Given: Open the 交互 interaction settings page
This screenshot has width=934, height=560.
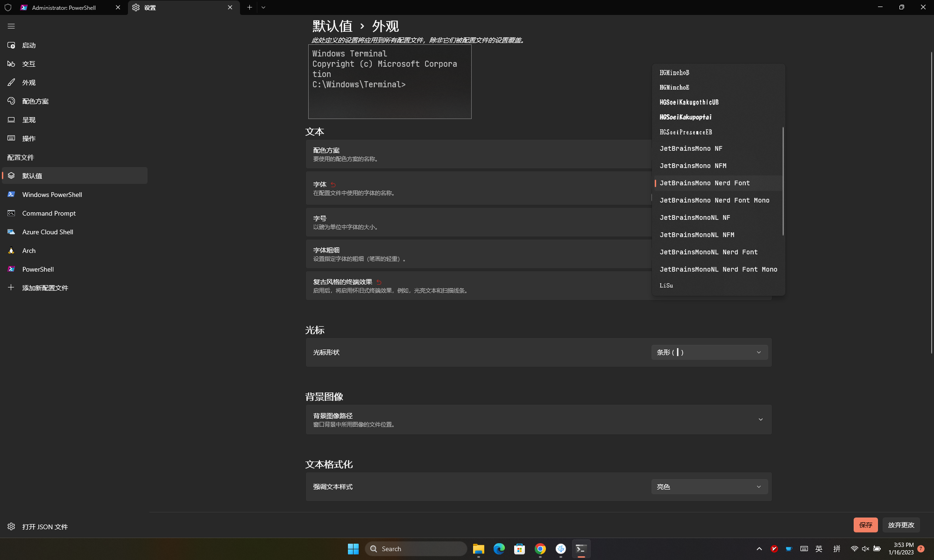Looking at the screenshot, I should [x=75, y=64].
